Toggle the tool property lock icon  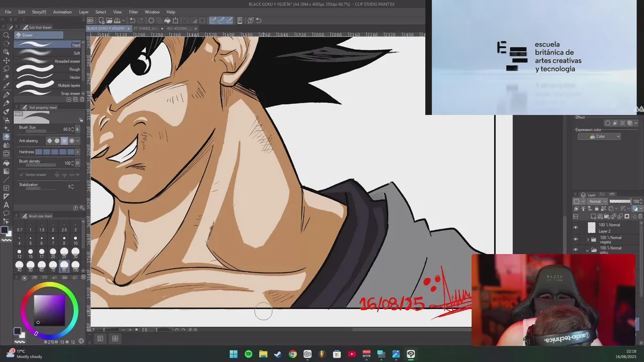tap(81, 120)
